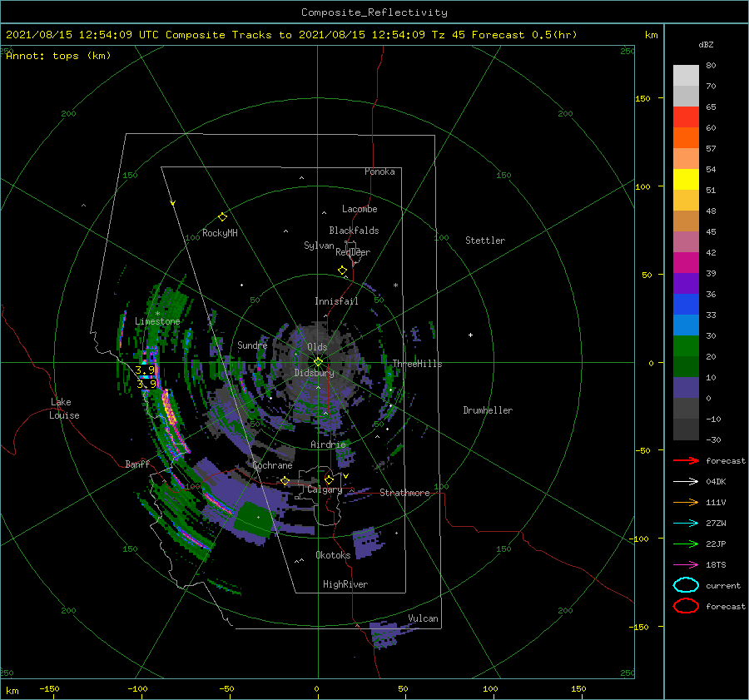Click the red forecast arrow legend icon
Screen dimensions: 749x700
point(686,460)
